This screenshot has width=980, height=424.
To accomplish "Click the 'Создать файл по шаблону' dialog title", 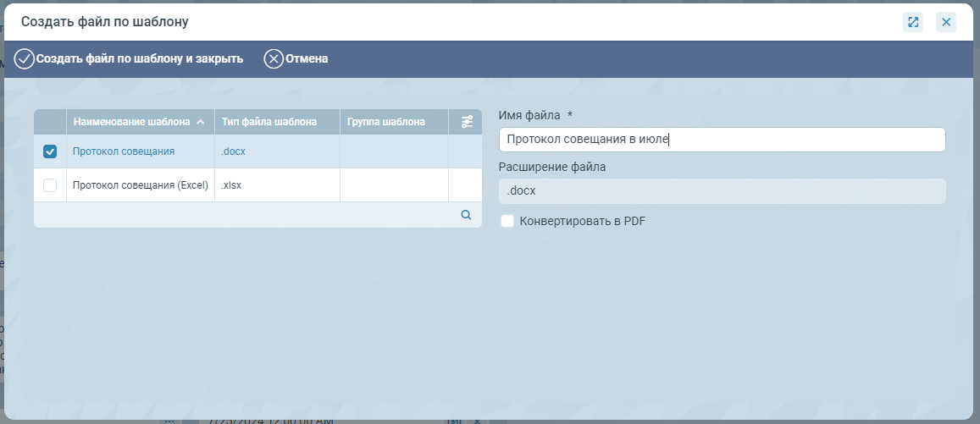I will (x=105, y=21).
